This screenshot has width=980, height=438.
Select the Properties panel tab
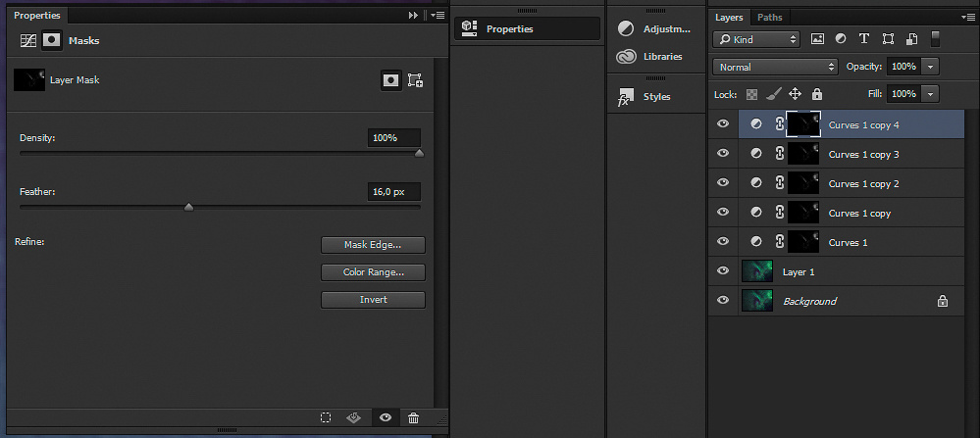(x=37, y=16)
